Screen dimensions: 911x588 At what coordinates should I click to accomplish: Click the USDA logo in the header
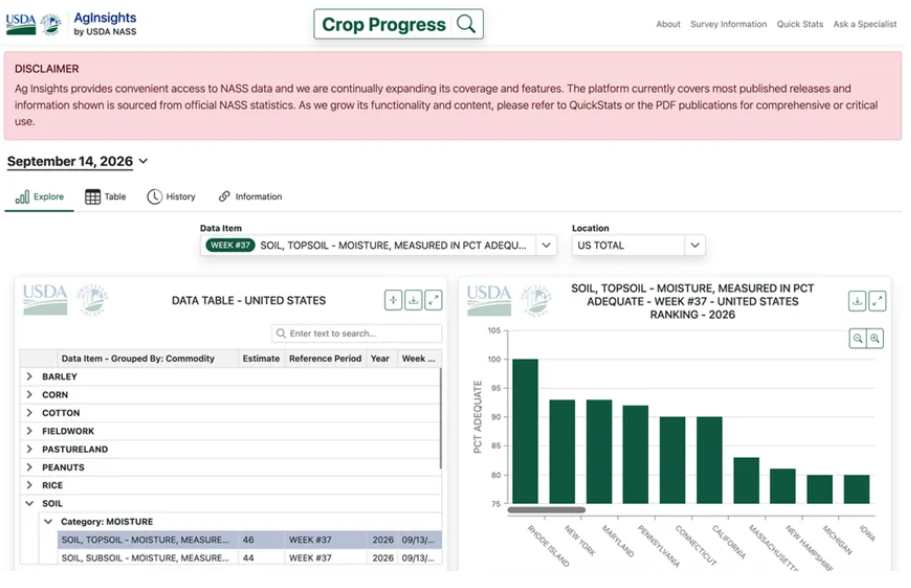click(21, 24)
